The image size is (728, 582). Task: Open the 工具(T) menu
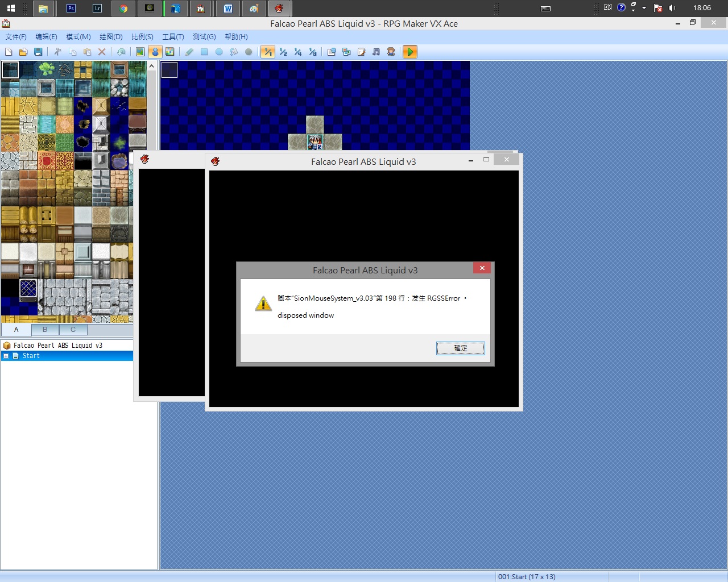point(173,37)
